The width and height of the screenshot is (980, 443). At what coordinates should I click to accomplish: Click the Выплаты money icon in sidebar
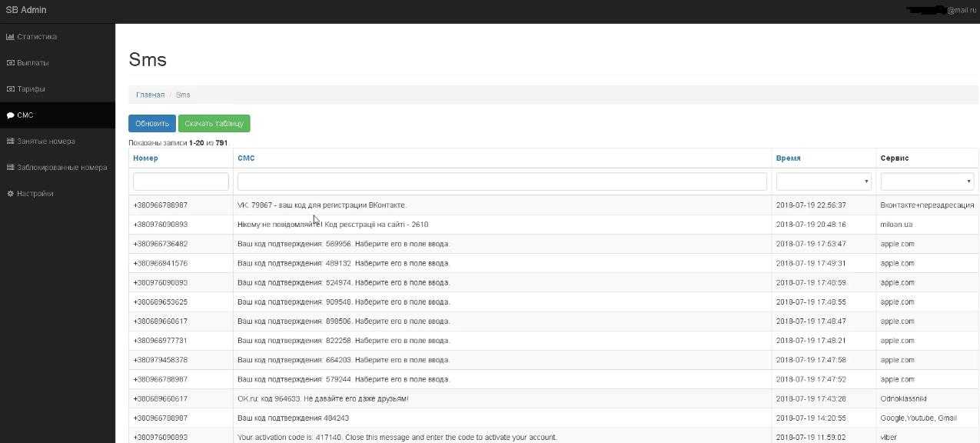point(10,63)
